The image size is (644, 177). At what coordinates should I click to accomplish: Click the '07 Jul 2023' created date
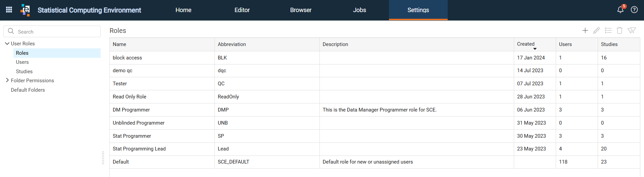(530, 84)
